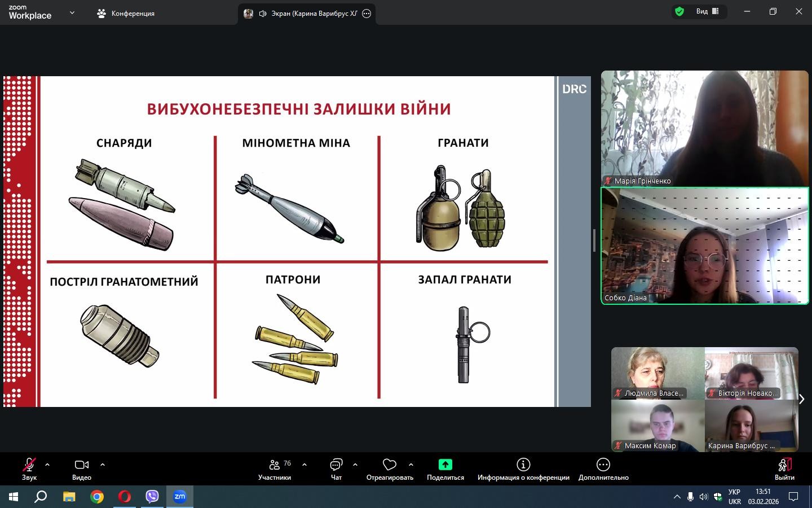This screenshot has height=508, width=812.
Task: Expand audio options arrow next to Звук
Action: pos(47,465)
